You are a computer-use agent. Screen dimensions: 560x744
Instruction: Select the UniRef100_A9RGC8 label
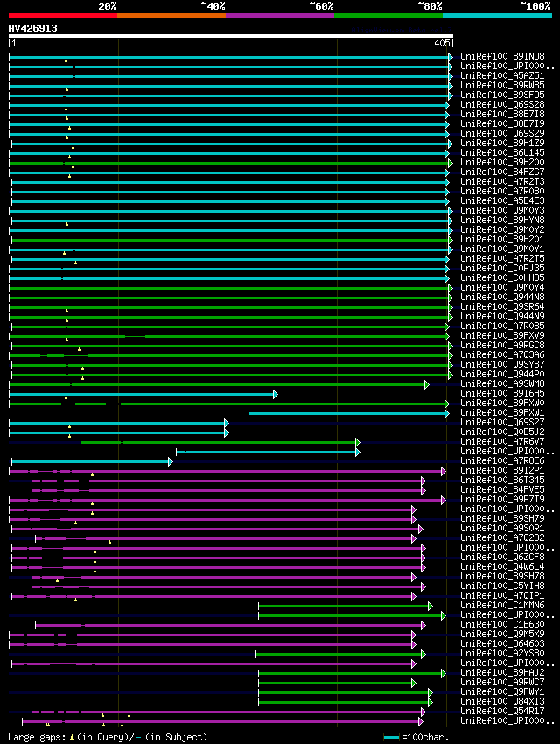(502, 345)
